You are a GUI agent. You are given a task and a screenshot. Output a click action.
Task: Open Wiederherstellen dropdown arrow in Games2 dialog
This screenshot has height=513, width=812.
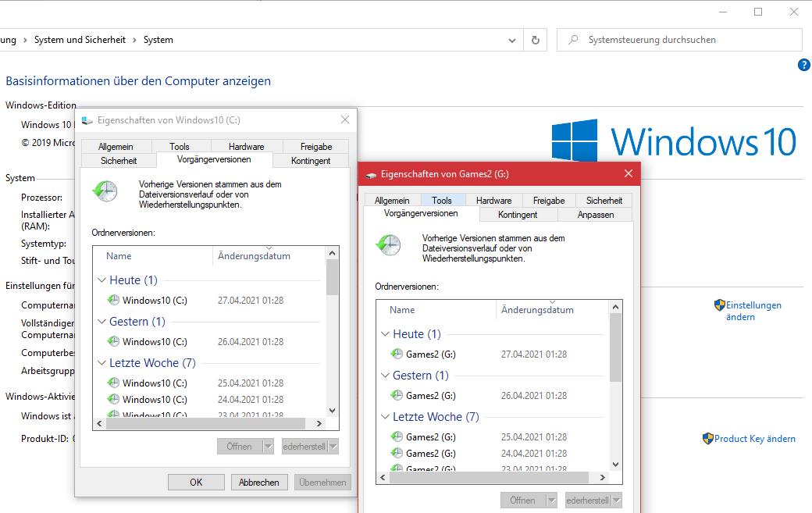(616, 500)
